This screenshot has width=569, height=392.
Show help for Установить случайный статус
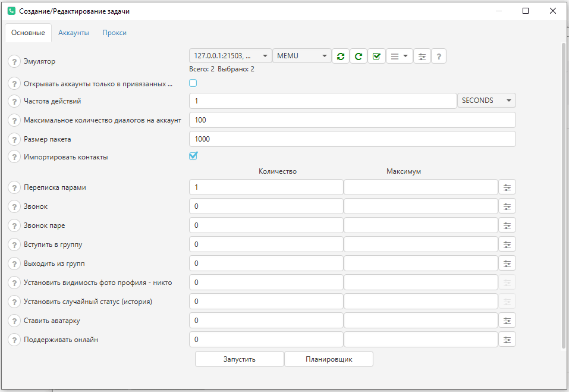click(x=14, y=302)
